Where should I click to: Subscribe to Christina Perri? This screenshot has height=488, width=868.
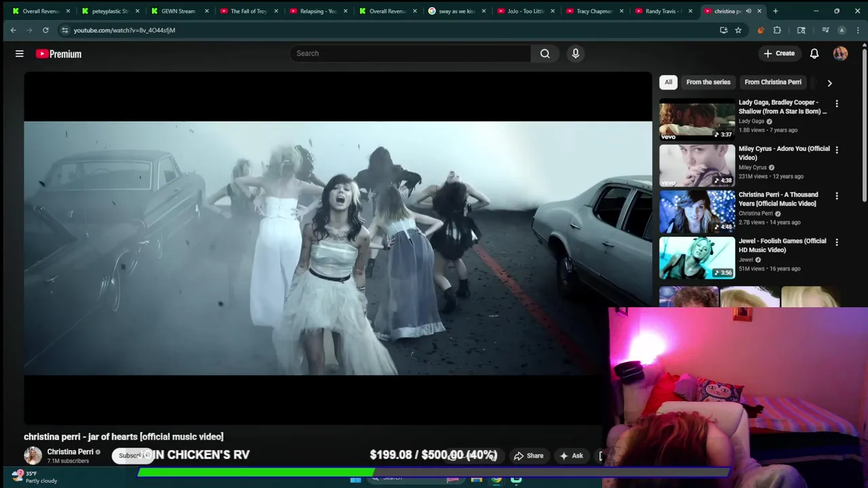[130, 455]
